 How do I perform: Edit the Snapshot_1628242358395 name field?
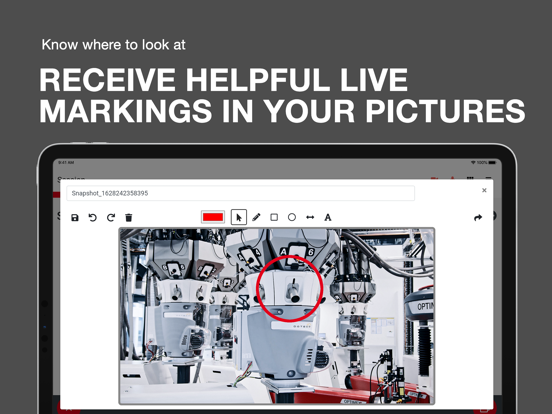240,193
